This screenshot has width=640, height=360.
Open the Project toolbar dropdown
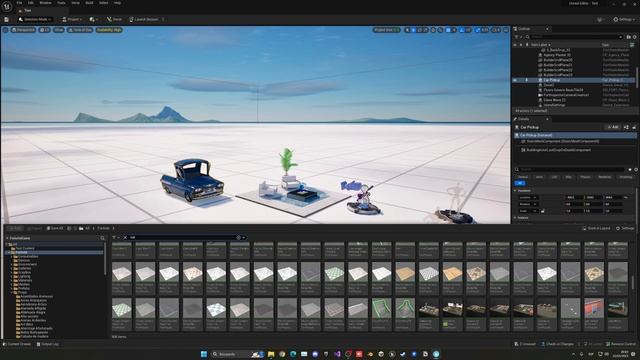click(72, 19)
